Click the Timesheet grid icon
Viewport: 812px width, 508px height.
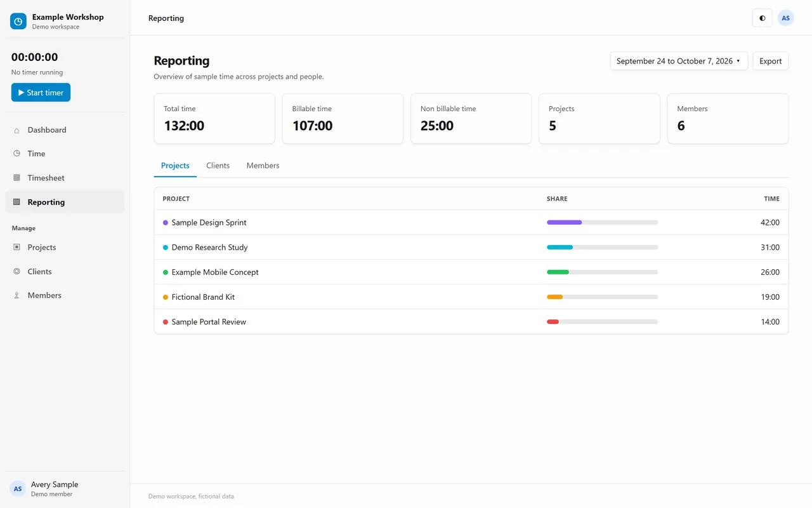click(16, 178)
